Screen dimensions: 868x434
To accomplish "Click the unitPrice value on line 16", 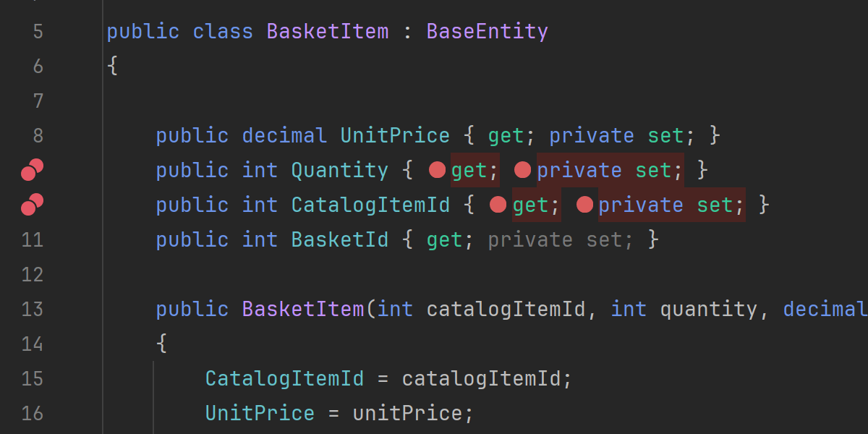I will tap(411, 413).
